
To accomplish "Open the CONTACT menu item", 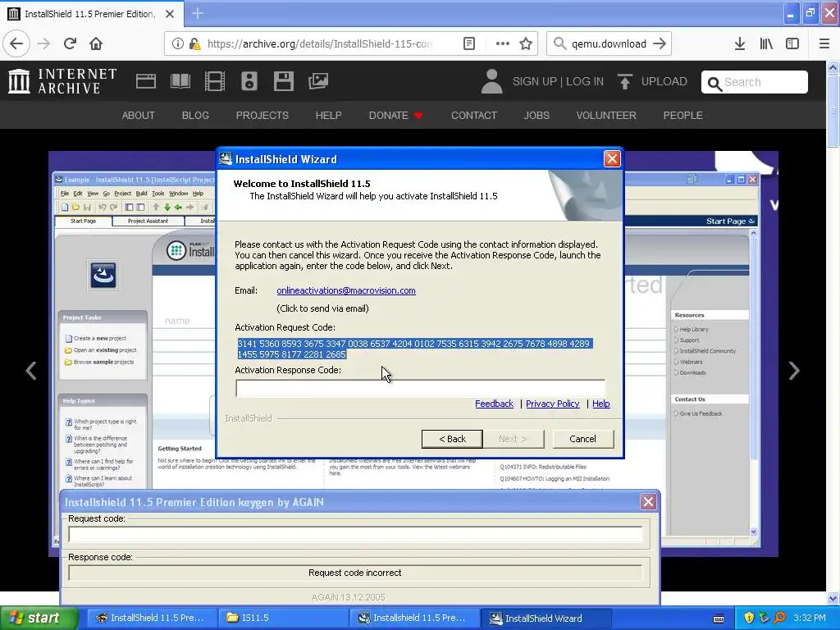I will [x=474, y=115].
